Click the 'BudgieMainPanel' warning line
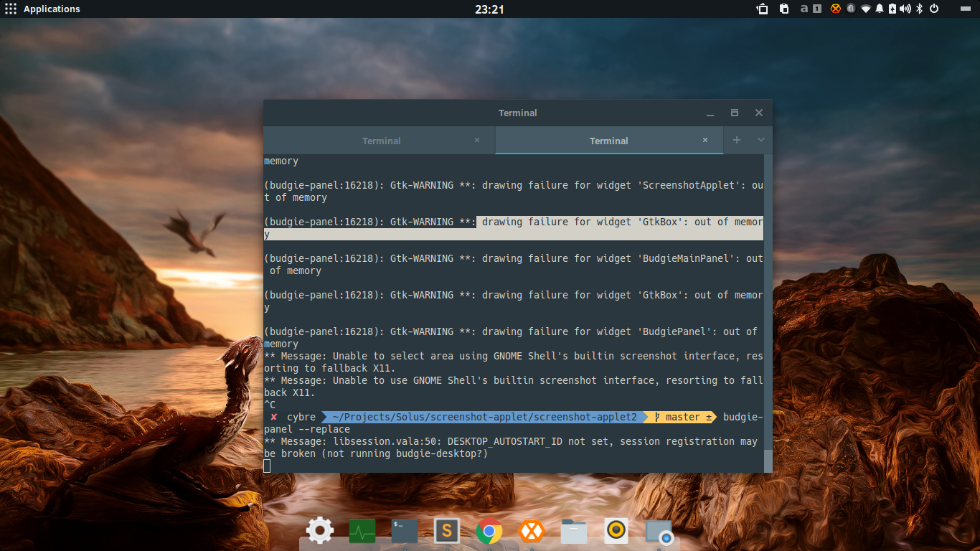 pos(514,265)
